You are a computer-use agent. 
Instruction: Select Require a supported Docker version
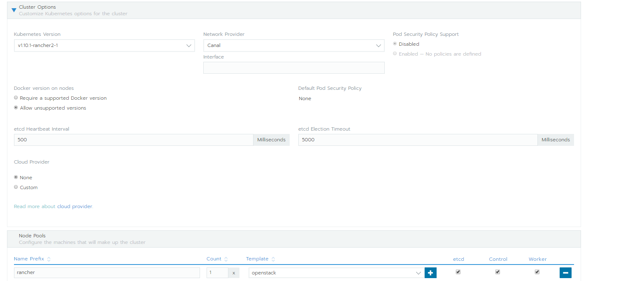click(x=16, y=97)
